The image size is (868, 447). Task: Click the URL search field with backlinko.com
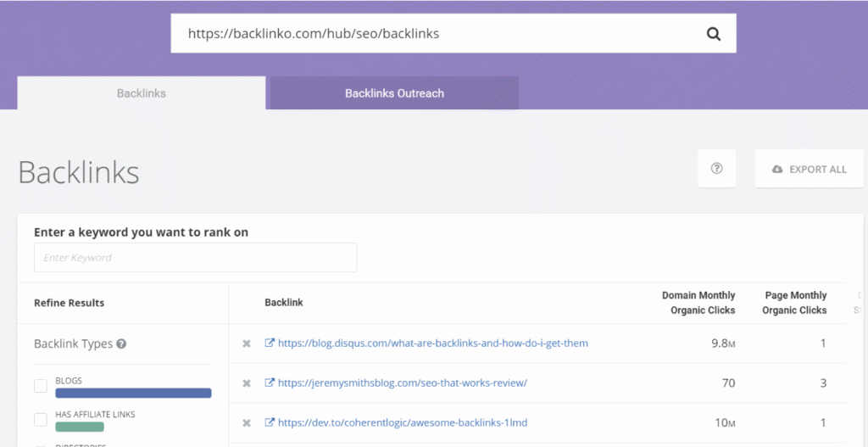tap(453, 33)
